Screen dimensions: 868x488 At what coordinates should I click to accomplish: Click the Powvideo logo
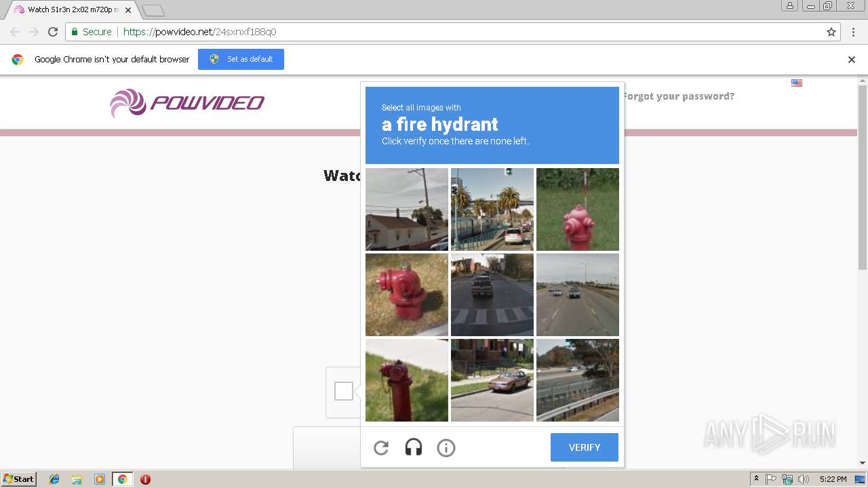pos(187,103)
